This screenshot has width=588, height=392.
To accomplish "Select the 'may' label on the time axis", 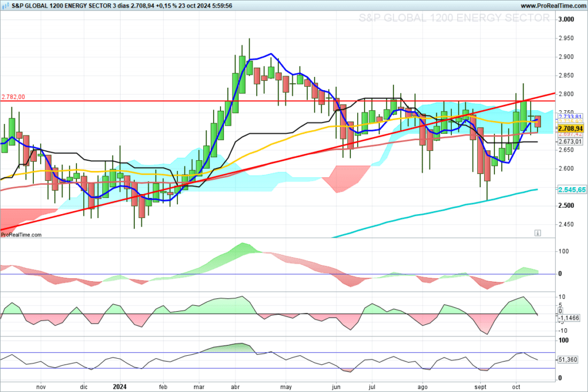I will [x=286, y=387].
